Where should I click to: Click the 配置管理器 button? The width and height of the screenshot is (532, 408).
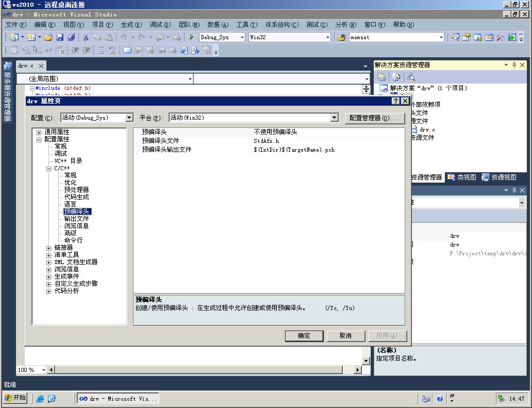point(374,118)
